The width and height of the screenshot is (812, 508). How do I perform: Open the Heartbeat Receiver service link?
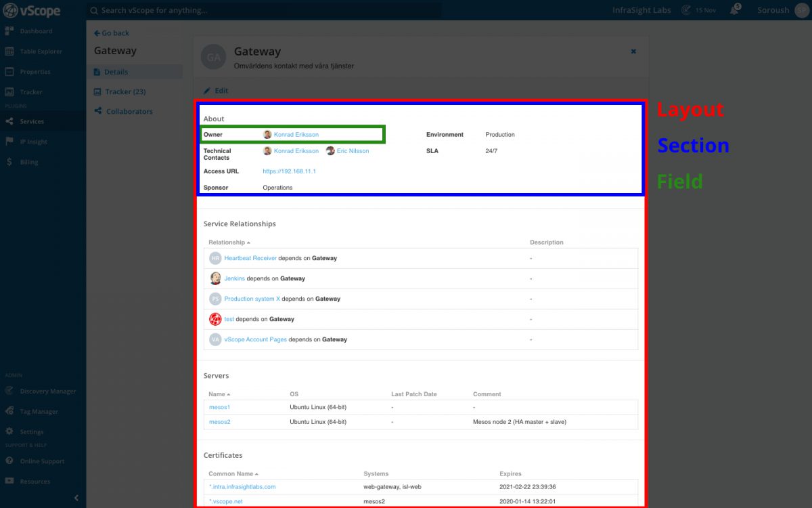pos(250,258)
